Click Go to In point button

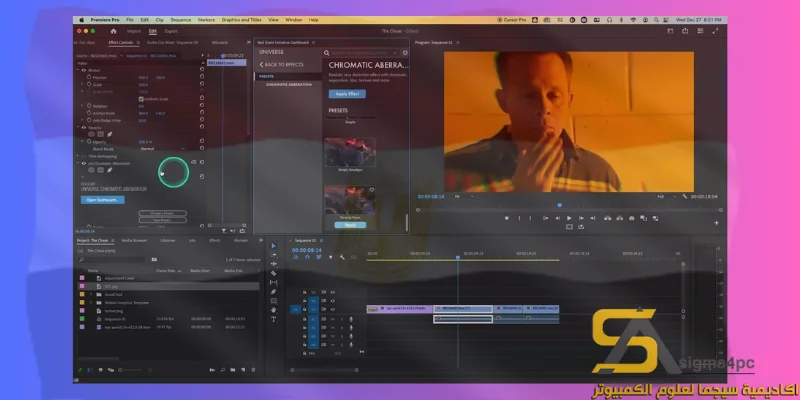pos(545,218)
